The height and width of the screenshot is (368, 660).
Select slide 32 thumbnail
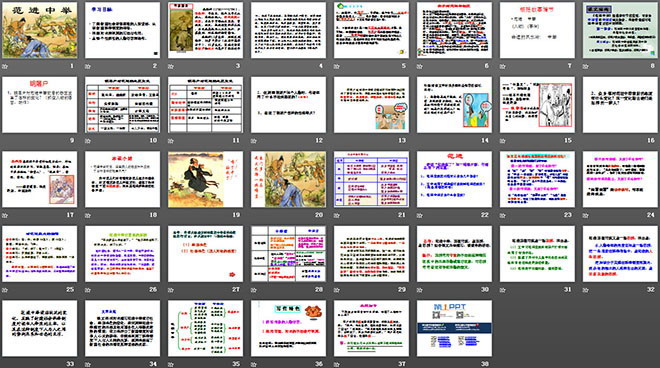(x=620, y=254)
